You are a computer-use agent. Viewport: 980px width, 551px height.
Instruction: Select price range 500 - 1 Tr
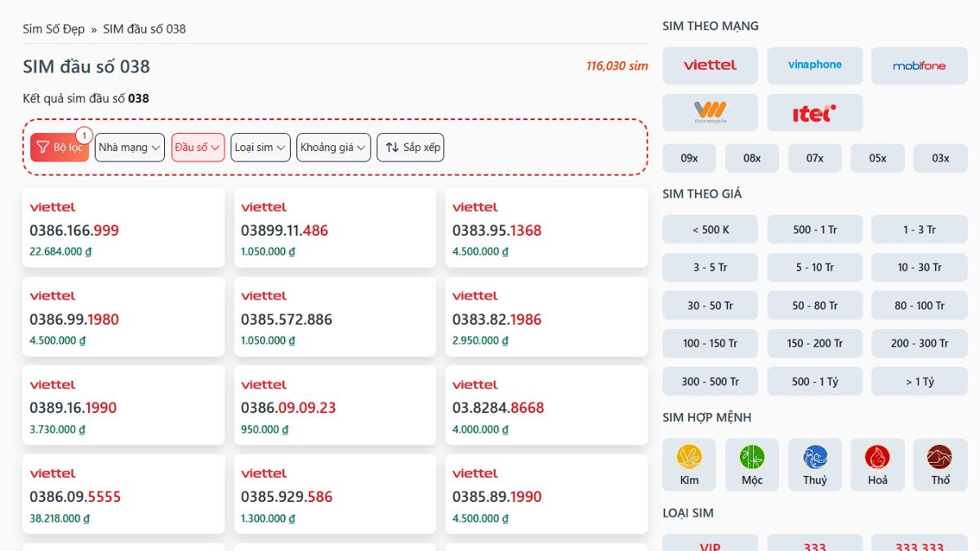click(814, 229)
